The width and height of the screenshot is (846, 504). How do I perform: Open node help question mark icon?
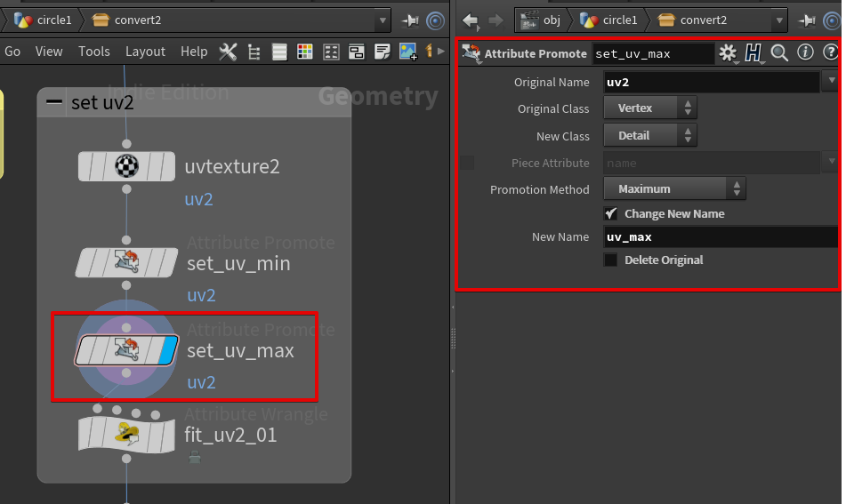pyautogui.click(x=830, y=52)
